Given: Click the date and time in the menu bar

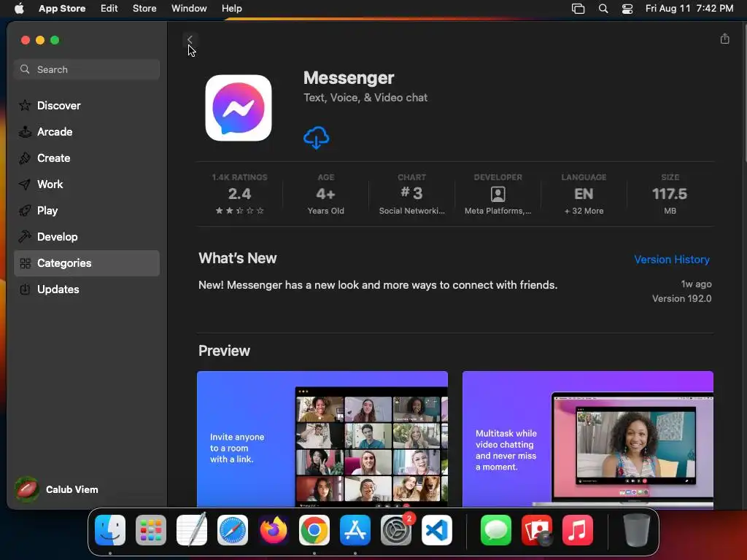Looking at the screenshot, I should click(689, 8).
